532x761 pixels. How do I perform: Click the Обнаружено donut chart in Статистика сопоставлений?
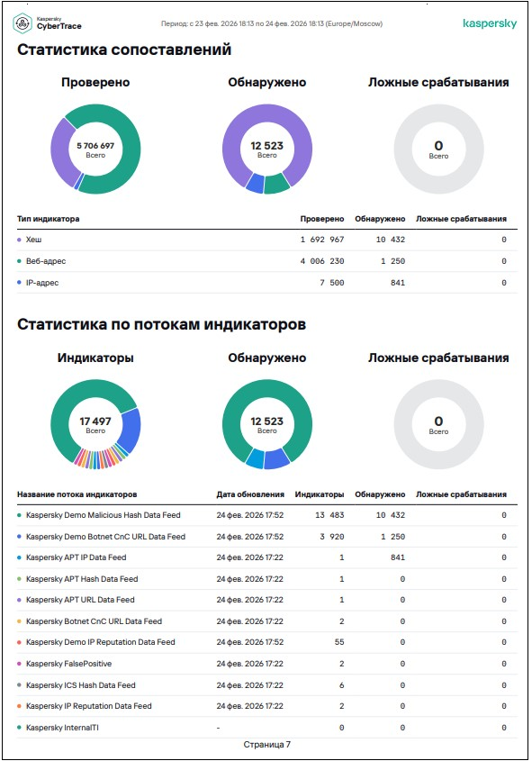pyautogui.click(x=267, y=149)
